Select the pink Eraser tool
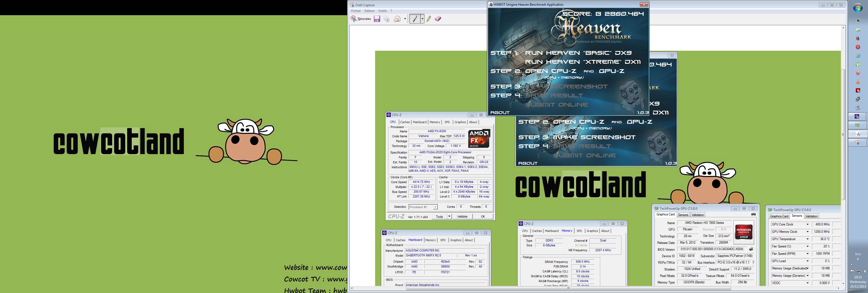This screenshot has height=293, width=868. (438, 19)
